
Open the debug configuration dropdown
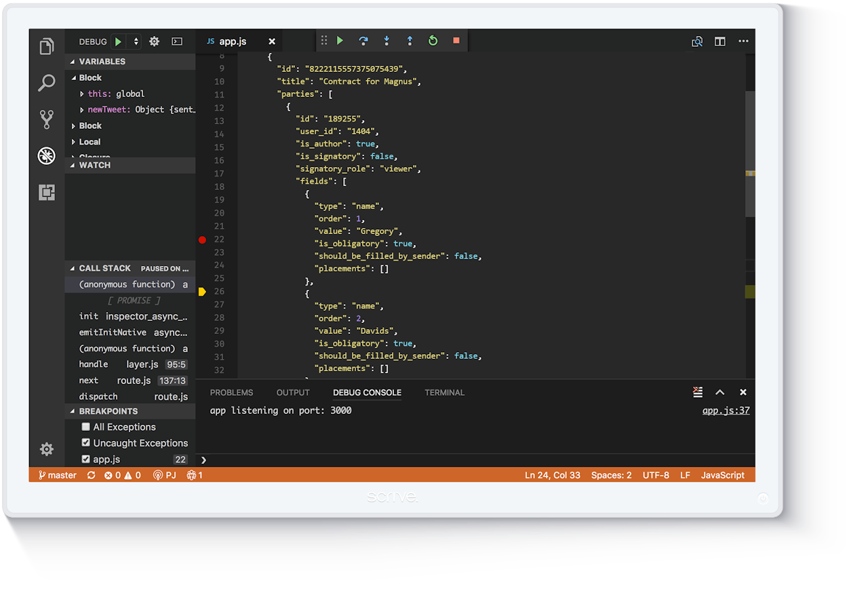(136, 41)
